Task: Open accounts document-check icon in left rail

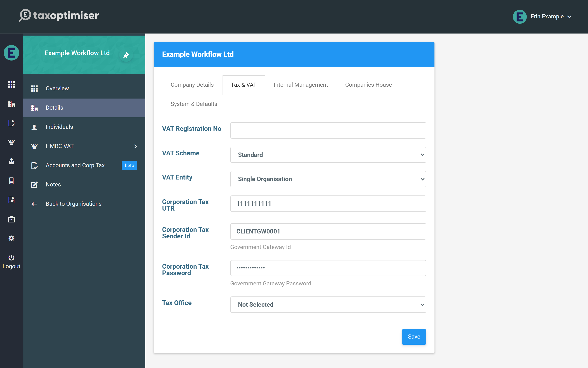Action: tap(11, 123)
